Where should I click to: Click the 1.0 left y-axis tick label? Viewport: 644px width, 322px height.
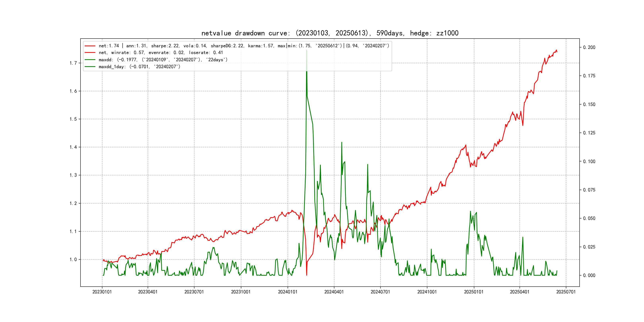pyautogui.click(x=73, y=260)
